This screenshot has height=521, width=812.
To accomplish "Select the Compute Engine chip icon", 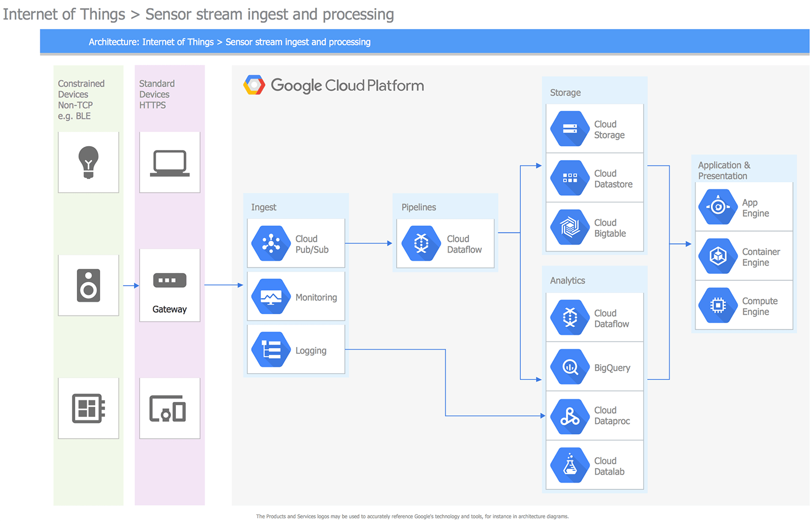I will coord(718,306).
